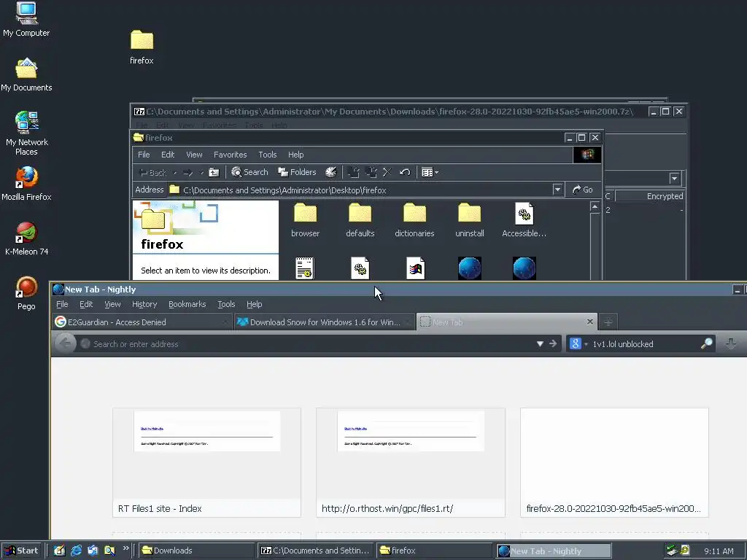Click the Nightly back button

[65, 343]
